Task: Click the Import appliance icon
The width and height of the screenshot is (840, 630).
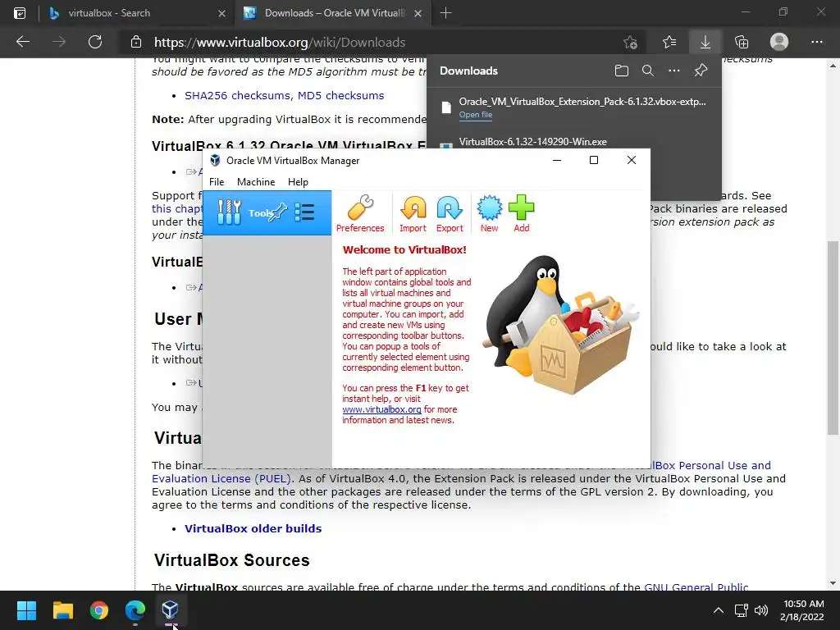Action: tap(413, 213)
